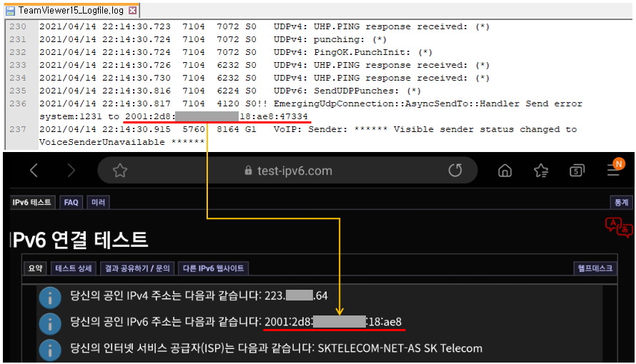Open the tab switcher showing 5 tabs
The width and height of the screenshot is (636, 364).
point(577,171)
